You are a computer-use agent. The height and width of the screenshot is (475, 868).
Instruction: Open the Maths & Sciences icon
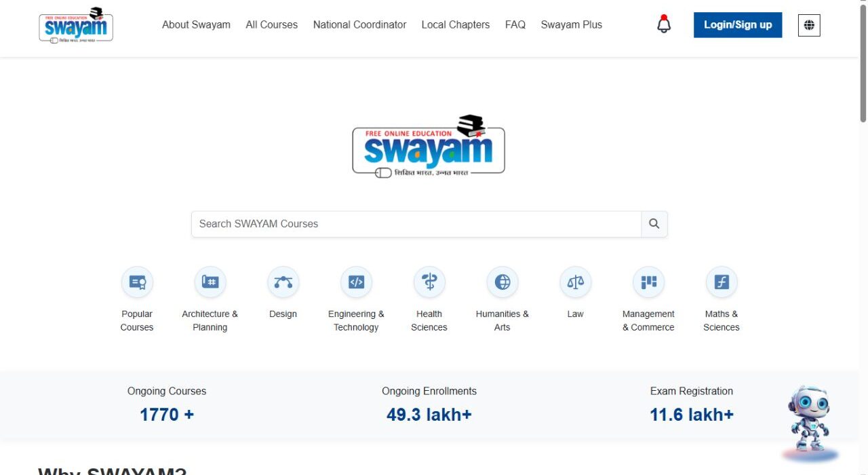click(722, 282)
